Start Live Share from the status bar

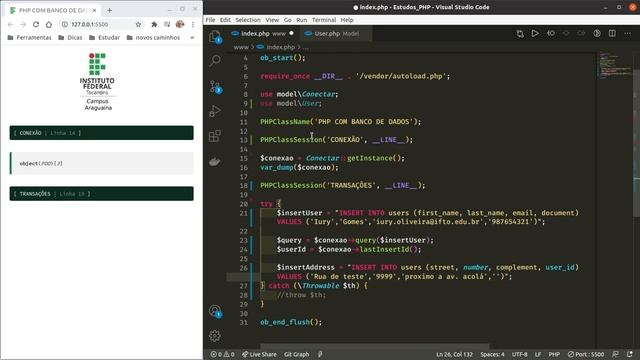tap(259, 354)
